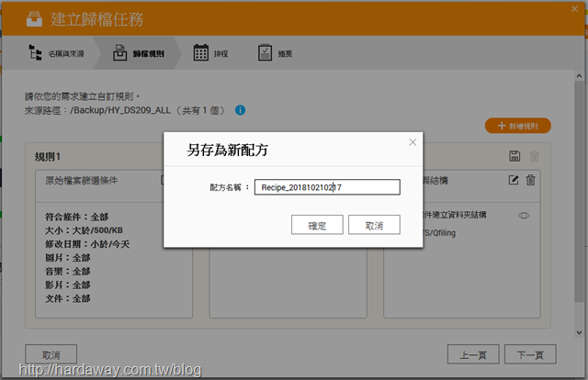588x380 pixels.
Task: Proceed with the 下一頁 button
Action: (x=530, y=354)
